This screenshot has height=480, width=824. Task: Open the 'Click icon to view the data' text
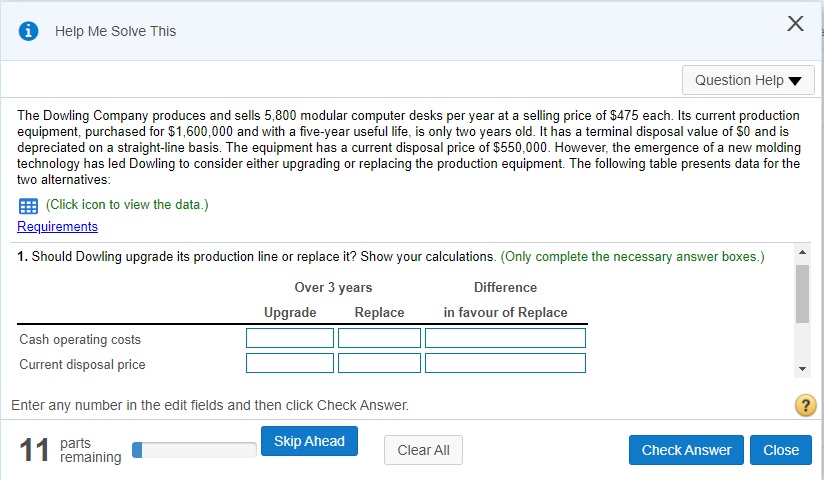(127, 205)
